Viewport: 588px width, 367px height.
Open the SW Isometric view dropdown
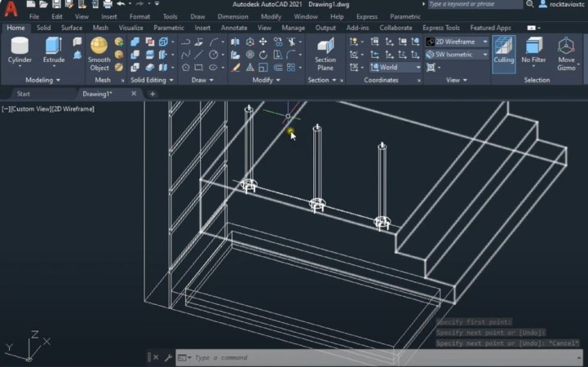tap(458, 55)
